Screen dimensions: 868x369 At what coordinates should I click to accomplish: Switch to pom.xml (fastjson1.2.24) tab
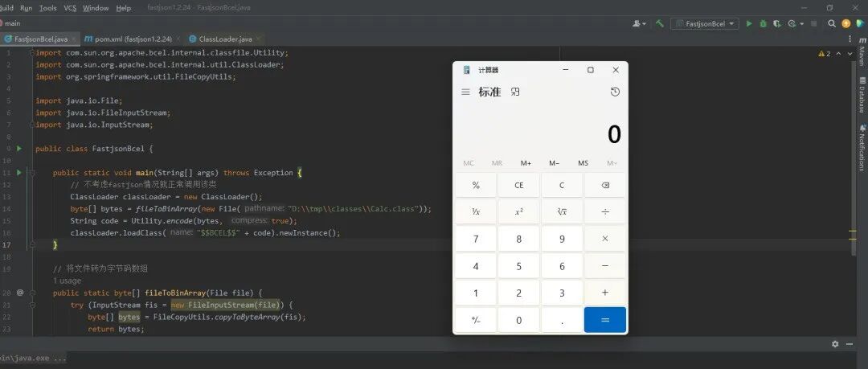pos(133,39)
